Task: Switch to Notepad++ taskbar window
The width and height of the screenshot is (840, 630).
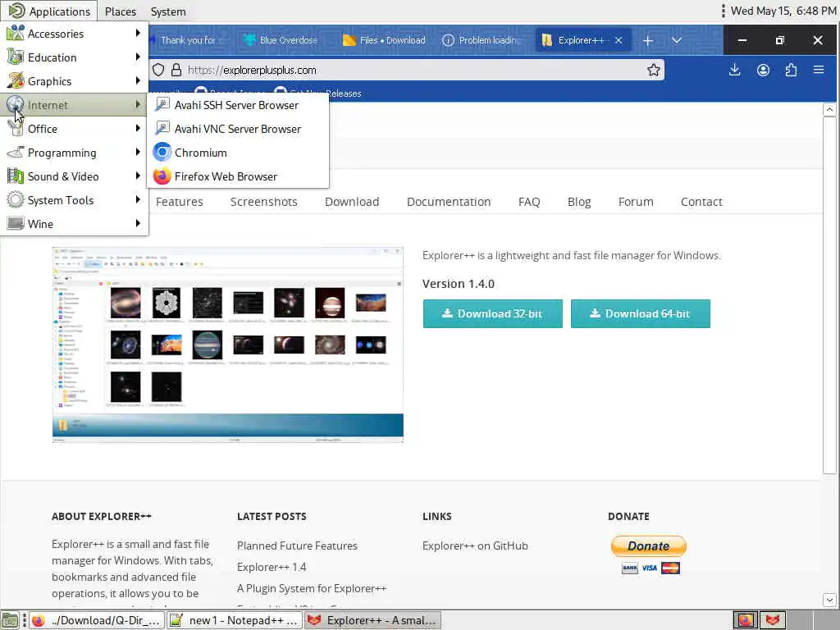Action: 235,620
